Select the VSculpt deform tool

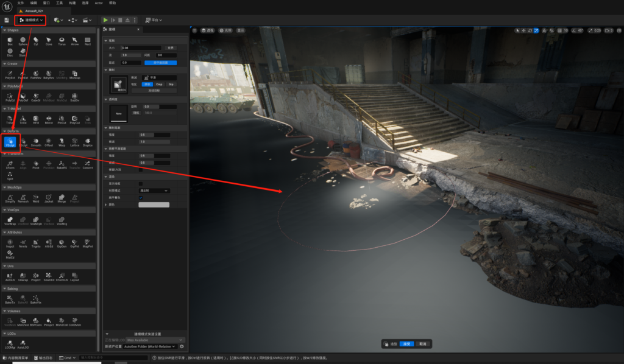tap(10, 142)
